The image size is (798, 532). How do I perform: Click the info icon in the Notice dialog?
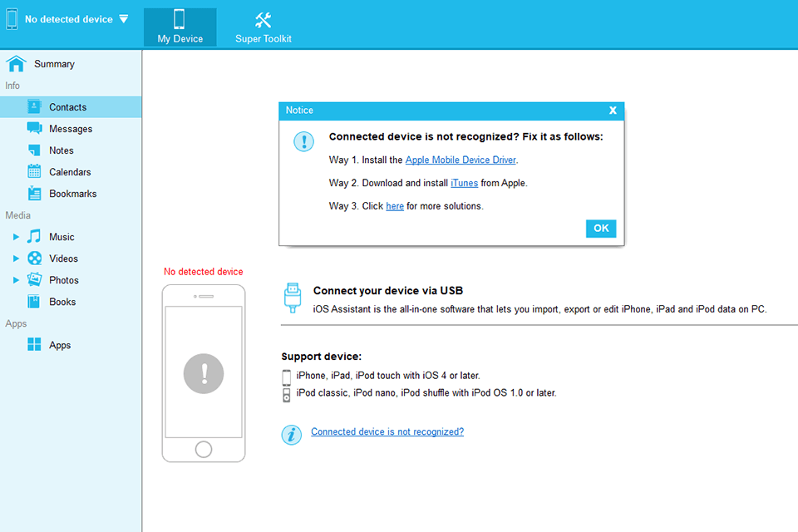(303, 141)
